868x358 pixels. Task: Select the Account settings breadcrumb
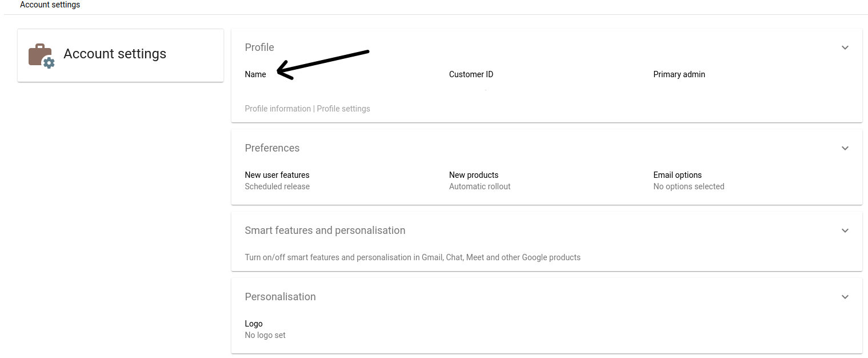coord(50,5)
